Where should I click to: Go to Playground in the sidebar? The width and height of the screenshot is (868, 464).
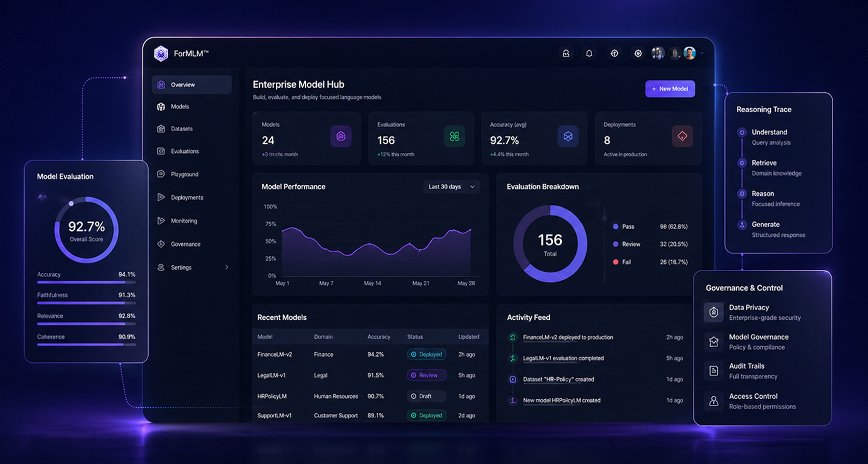point(184,174)
